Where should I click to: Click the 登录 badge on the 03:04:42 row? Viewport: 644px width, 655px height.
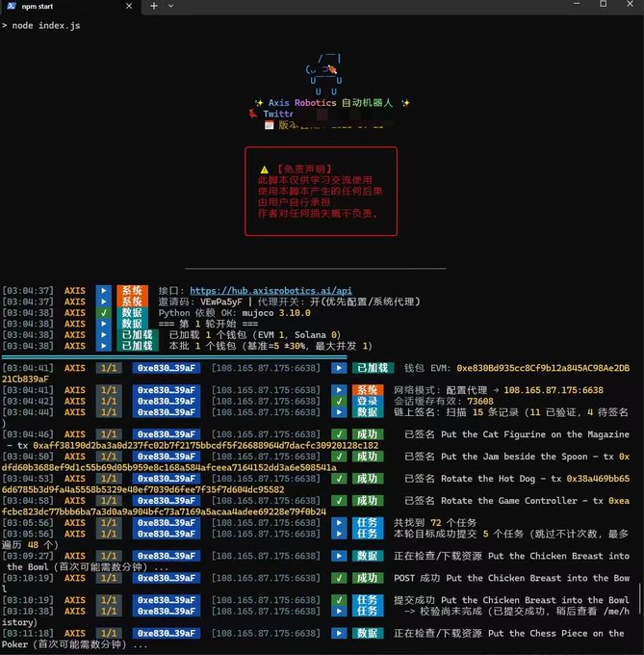coord(368,402)
